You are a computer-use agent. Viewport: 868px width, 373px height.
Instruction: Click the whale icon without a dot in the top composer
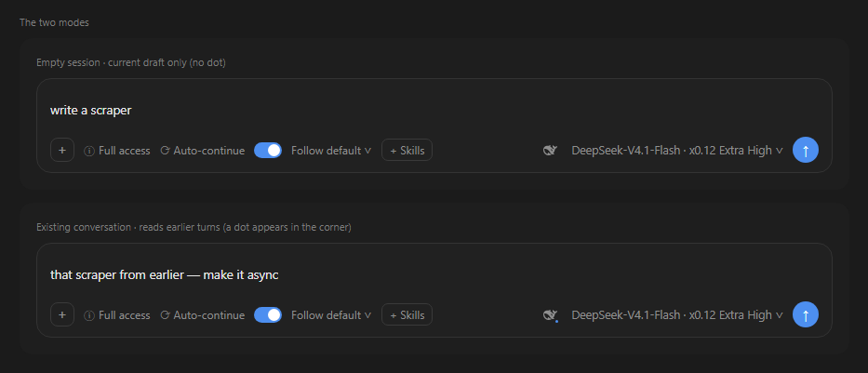(x=550, y=150)
